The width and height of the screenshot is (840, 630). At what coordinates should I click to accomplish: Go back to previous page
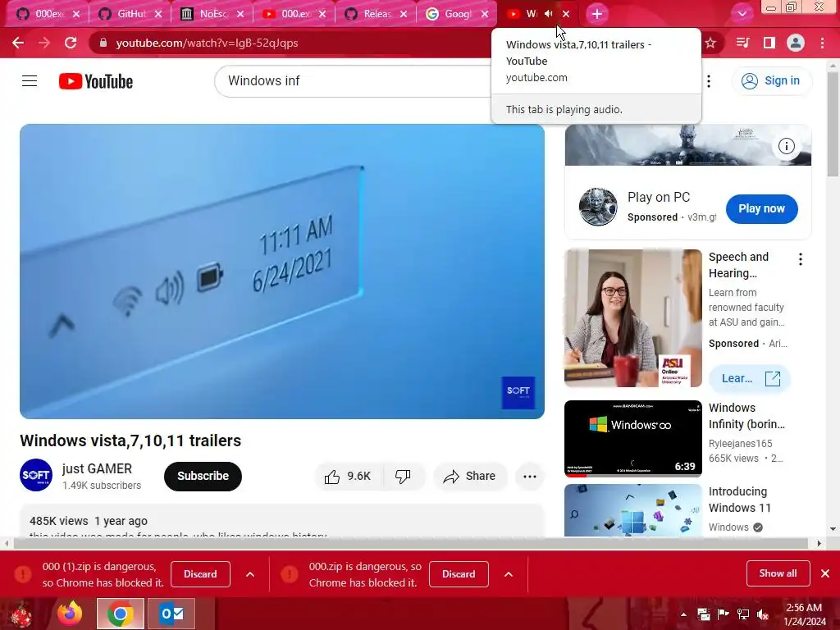[18, 43]
